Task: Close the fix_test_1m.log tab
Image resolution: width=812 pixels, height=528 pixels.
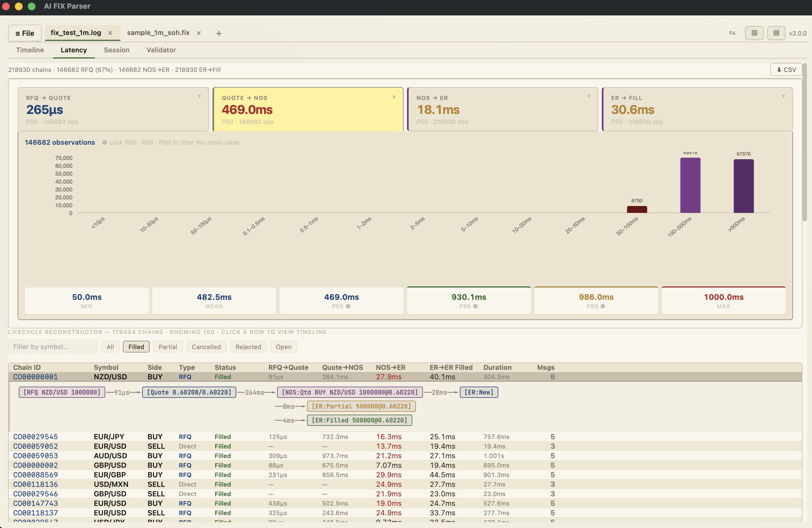Action: [x=110, y=33]
